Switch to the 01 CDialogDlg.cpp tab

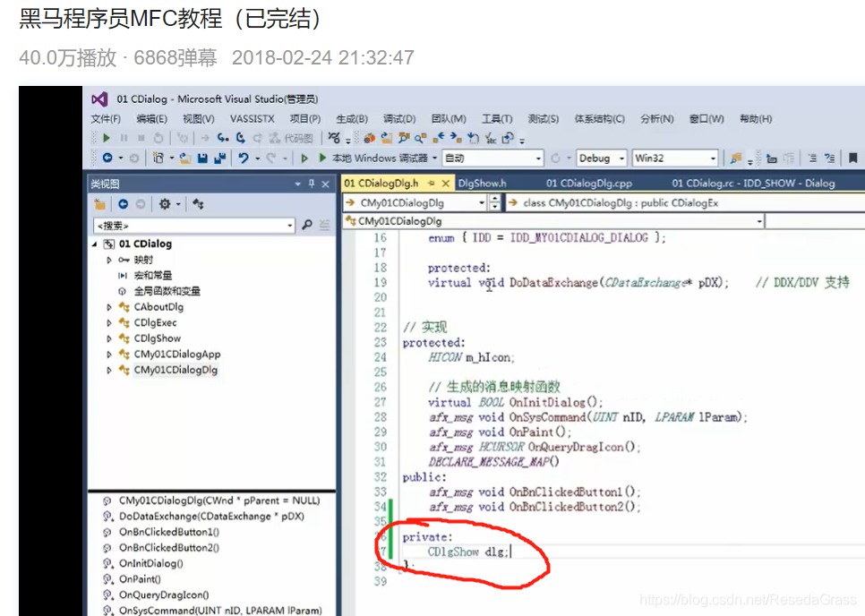click(x=589, y=183)
